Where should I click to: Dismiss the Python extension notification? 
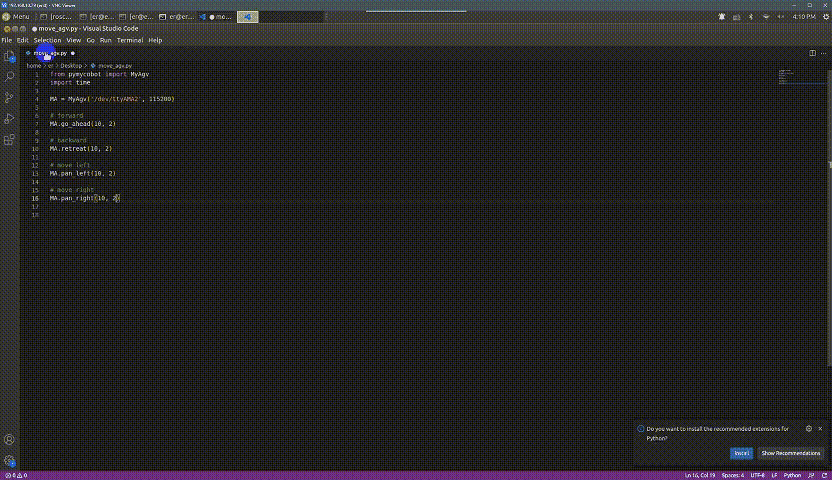point(820,429)
